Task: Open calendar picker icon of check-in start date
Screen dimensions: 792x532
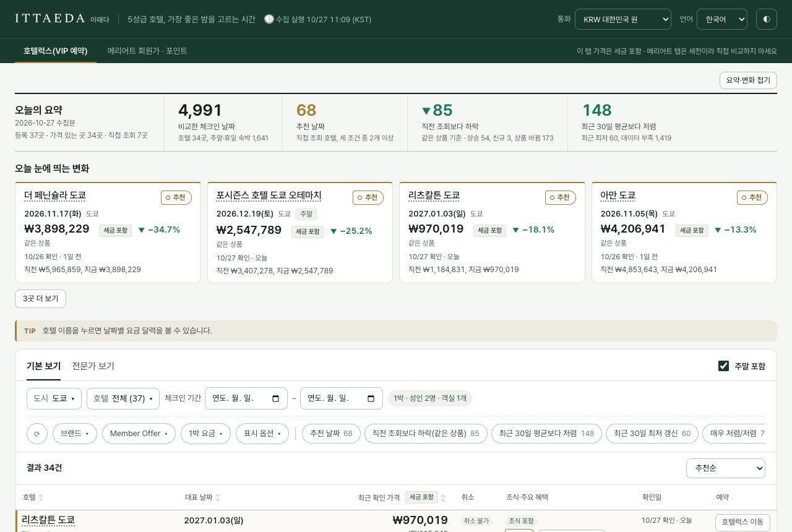Action: pos(276,398)
